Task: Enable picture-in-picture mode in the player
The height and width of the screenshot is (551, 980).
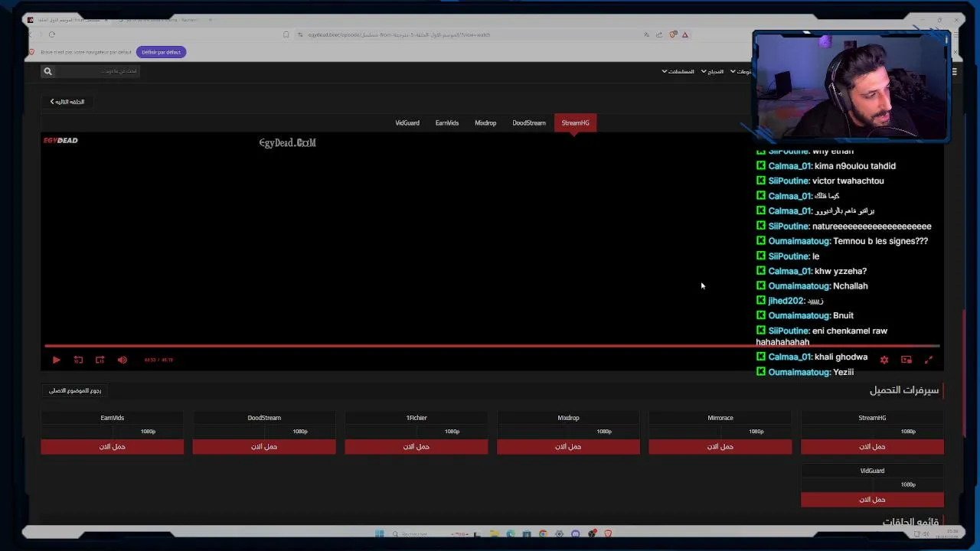Action: pos(906,360)
